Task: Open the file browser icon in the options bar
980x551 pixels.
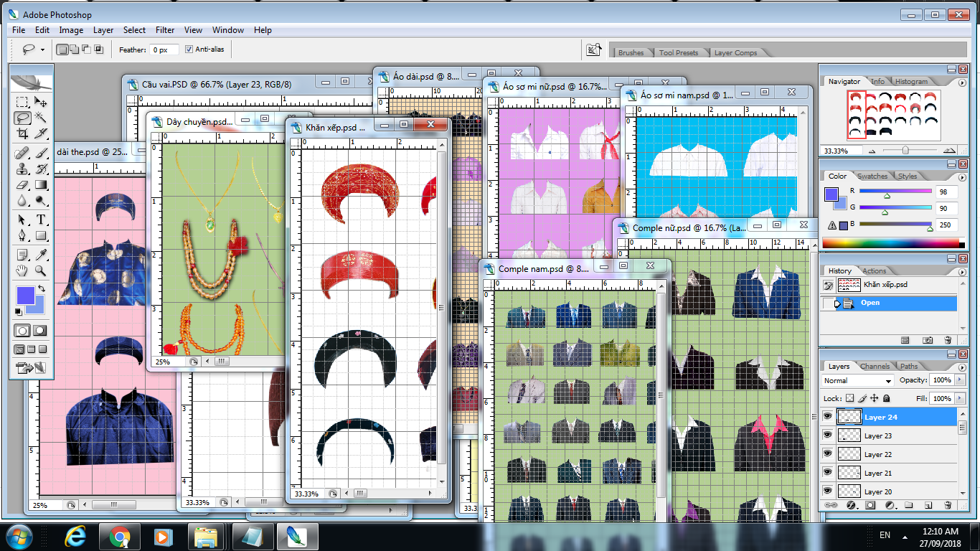Action: (593, 50)
